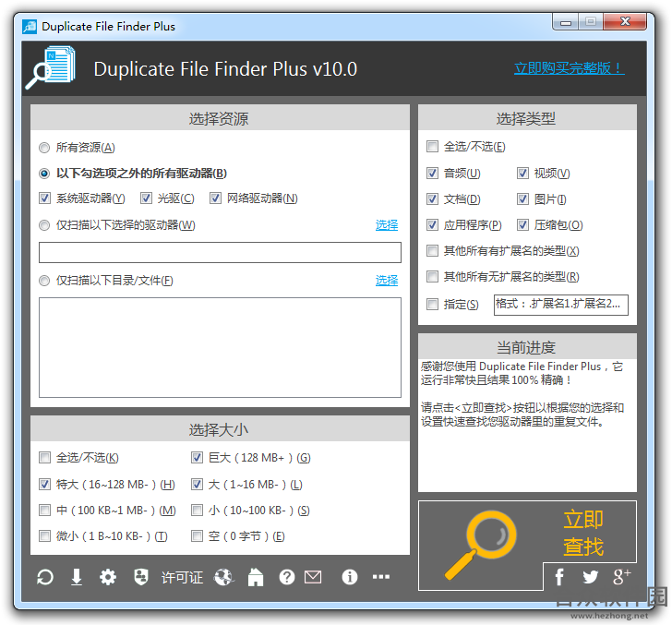Click 选择 link next to directory/file option

pos(387,281)
